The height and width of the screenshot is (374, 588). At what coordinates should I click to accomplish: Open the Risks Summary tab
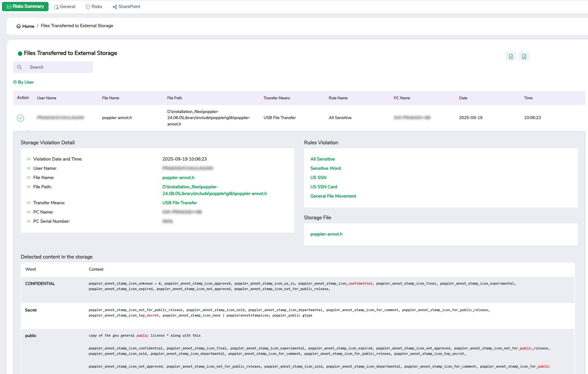pyautogui.click(x=25, y=6)
